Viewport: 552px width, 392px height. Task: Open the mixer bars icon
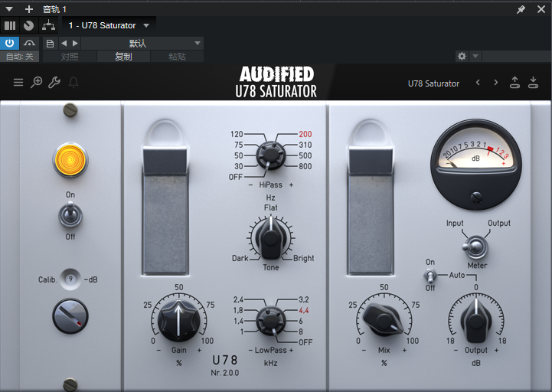coord(10,25)
